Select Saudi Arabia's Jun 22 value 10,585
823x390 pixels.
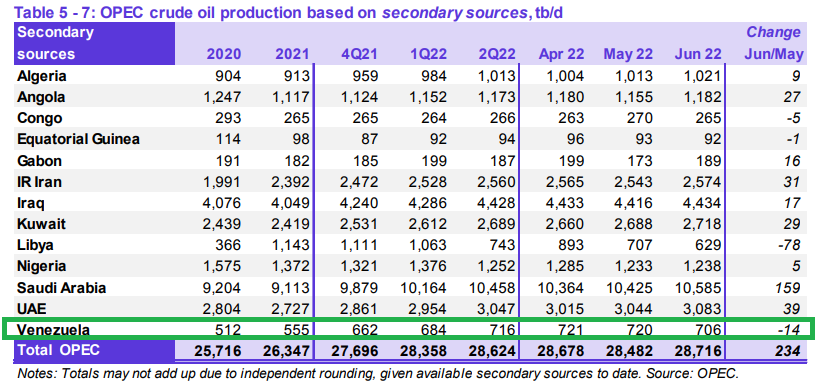[x=699, y=288]
